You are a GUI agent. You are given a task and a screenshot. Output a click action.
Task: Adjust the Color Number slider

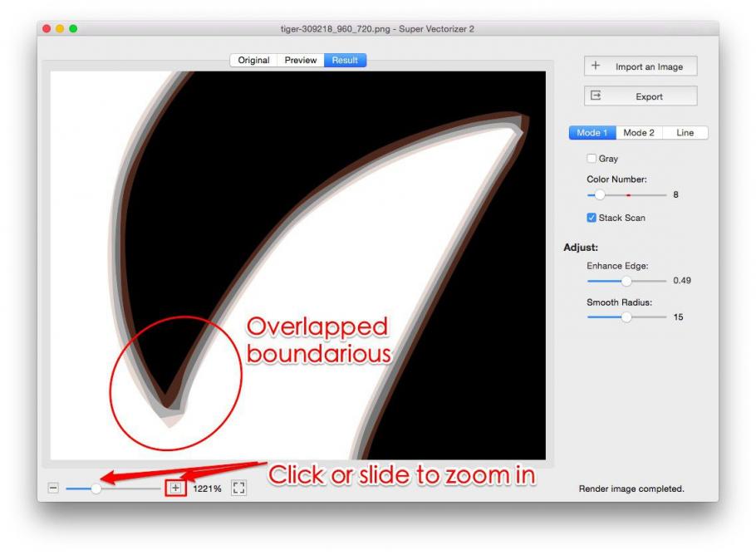tap(601, 194)
